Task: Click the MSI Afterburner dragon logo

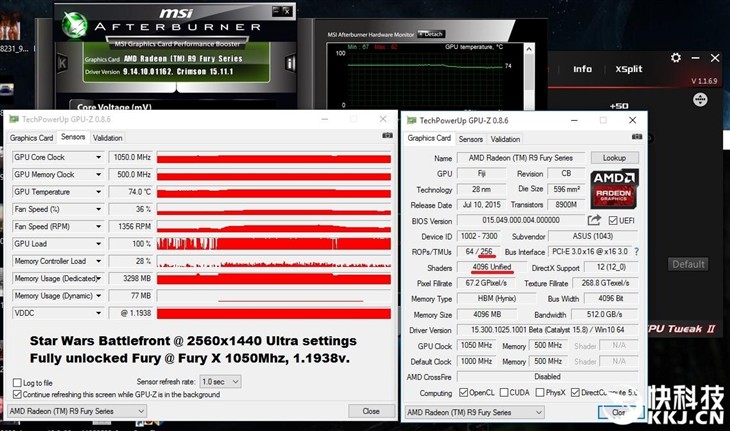Action: tap(74, 24)
